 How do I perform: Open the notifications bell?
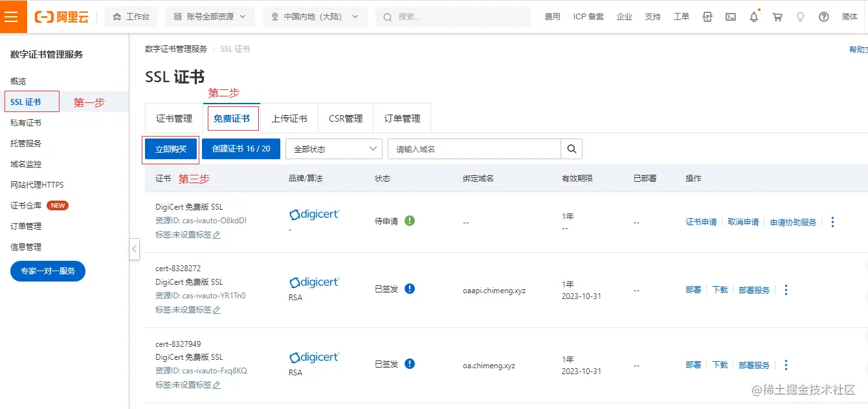[754, 17]
